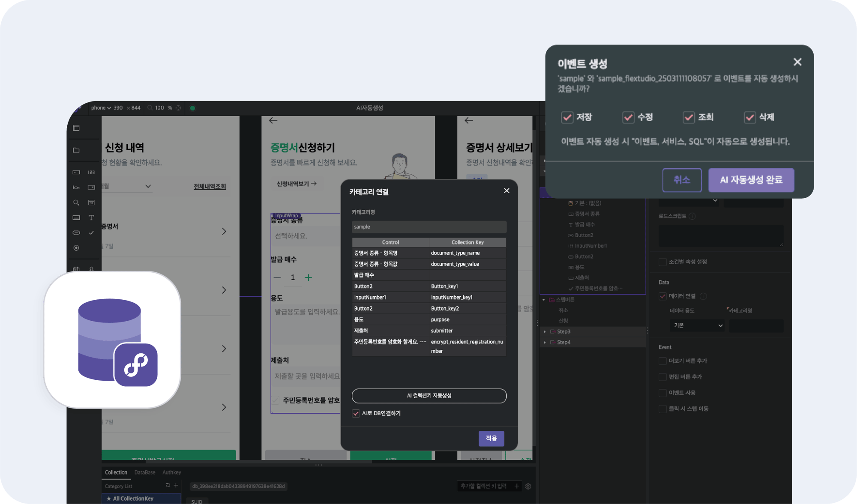Switch to the Authkey tab
This screenshot has height=504, width=857.
click(171, 472)
